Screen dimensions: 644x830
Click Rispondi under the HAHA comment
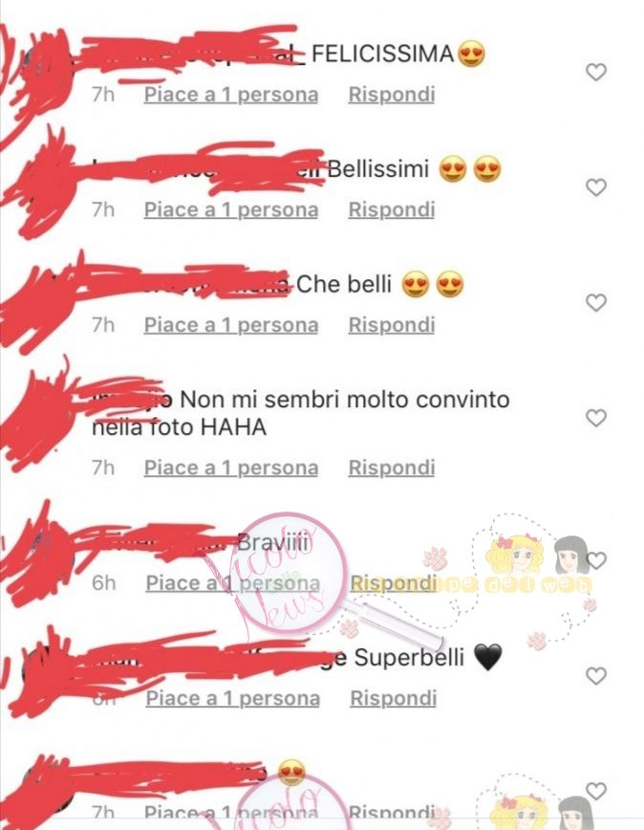click(x=391, y=468)
